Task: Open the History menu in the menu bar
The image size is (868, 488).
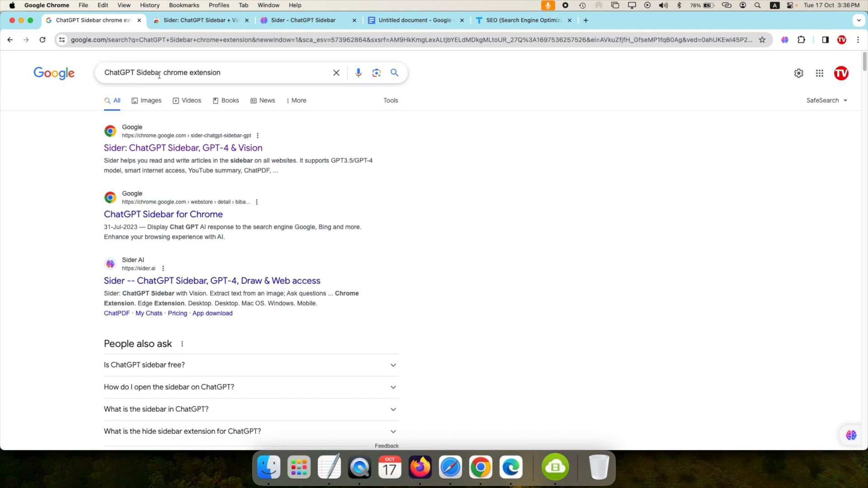Action: [x=150, y=5]
